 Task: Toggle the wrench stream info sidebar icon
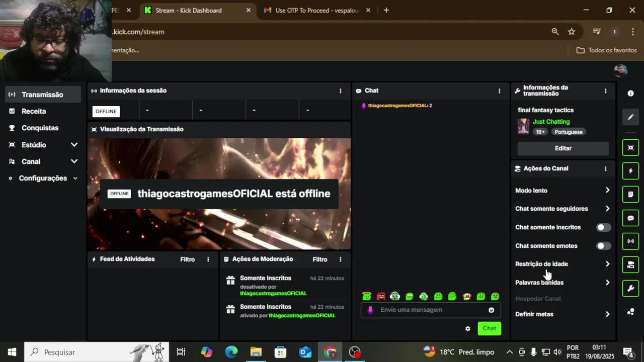[x=630, y=288]
